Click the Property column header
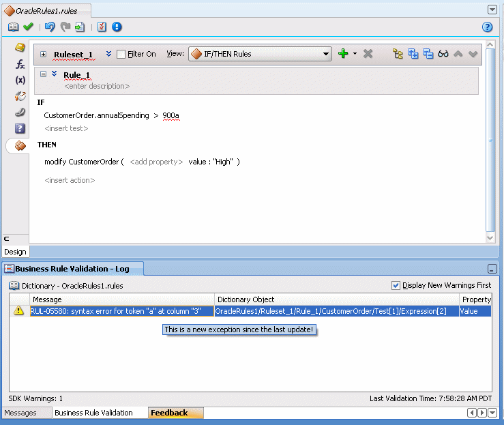Viewport: 504px width, 425px height. coord(476,299)
